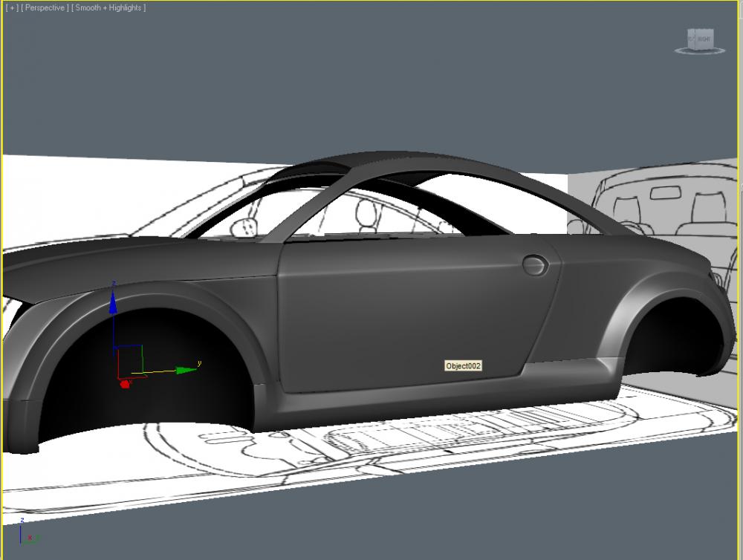Open the Smooth + Highlights shading menu

coord(108,7)
